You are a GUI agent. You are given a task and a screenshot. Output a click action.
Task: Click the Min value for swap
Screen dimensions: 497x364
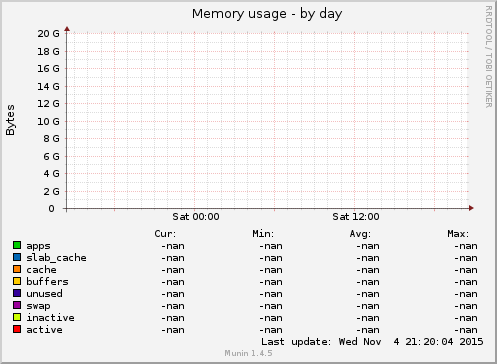[x=271, y=306]
